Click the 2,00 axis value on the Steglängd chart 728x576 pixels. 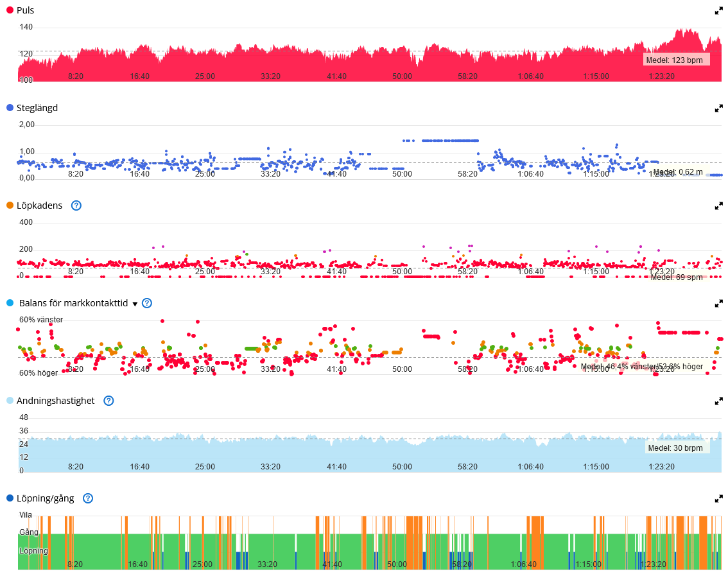[27, 125]
